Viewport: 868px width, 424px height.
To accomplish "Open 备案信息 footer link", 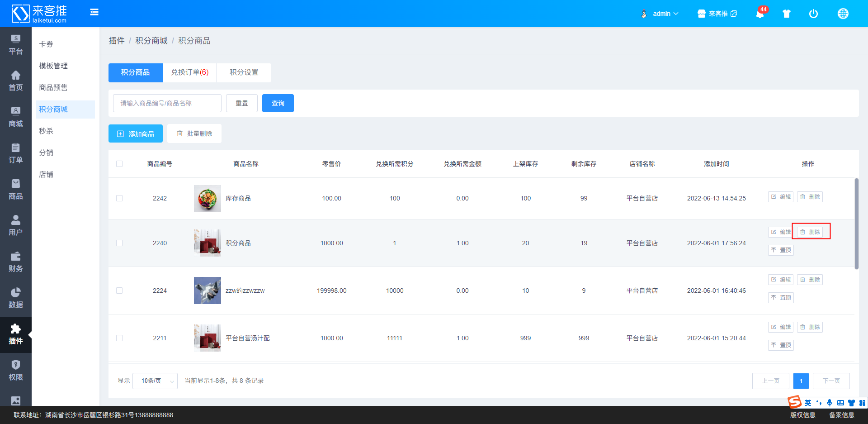I will click(842, 415).
